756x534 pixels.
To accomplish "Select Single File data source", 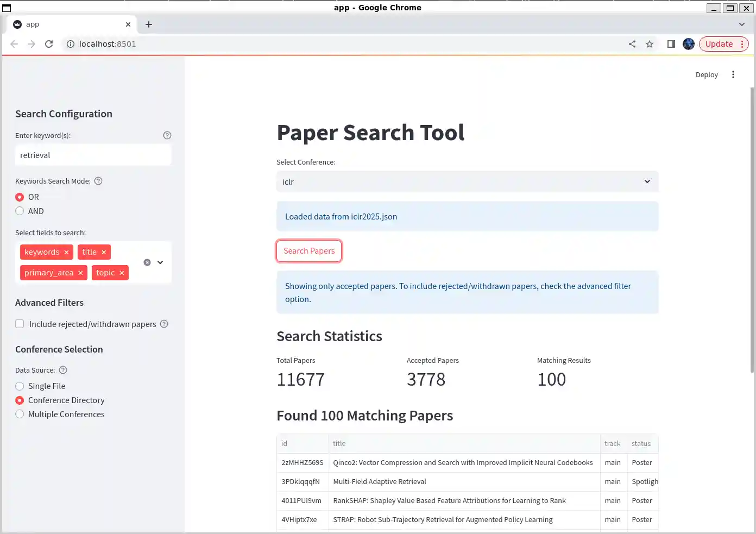I will 20,386.
